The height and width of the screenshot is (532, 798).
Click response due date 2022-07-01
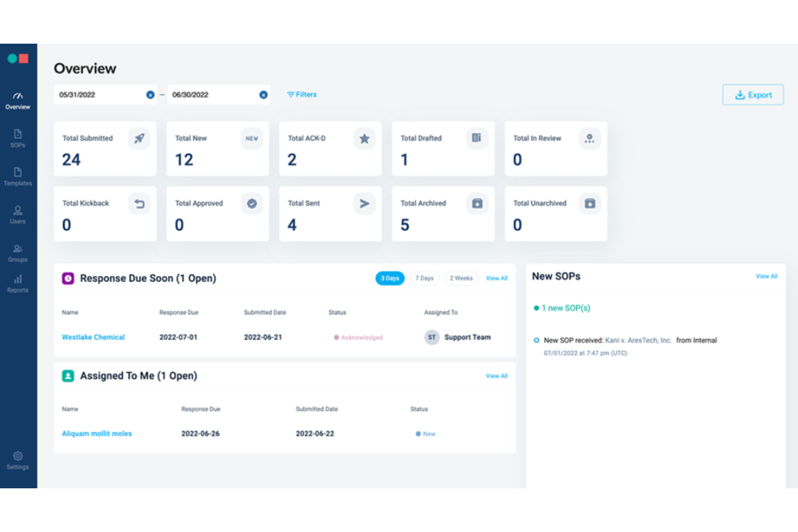(x=178, y=337)
